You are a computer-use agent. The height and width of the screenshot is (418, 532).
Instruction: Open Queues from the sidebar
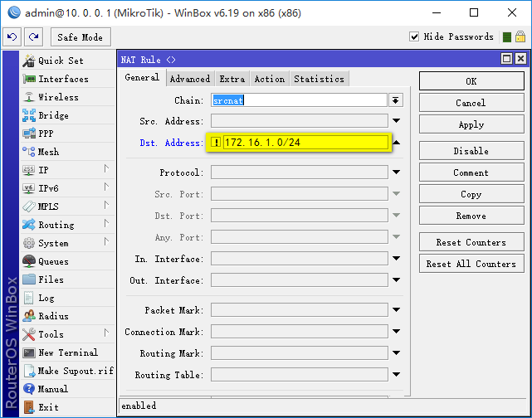(53, 261)
